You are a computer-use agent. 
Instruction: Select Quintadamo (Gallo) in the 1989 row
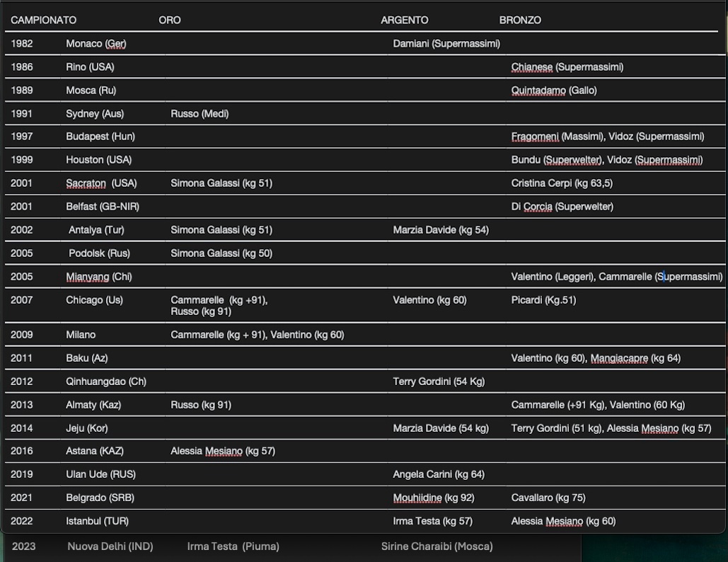[x=554, y=90]
